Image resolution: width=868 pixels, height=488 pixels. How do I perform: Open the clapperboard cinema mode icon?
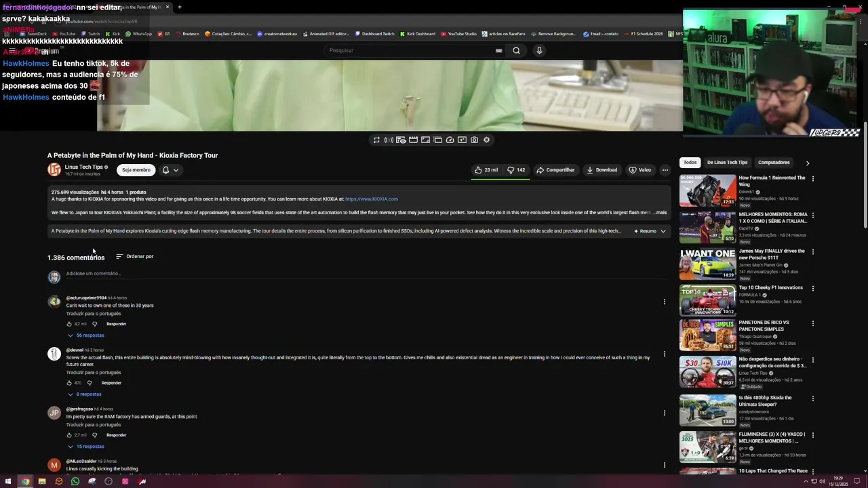point(413,140)
